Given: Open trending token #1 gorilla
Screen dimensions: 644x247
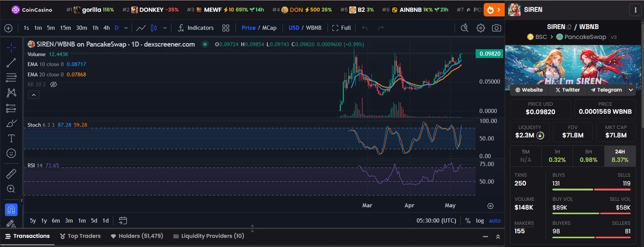Looking at the screenshot, I should [x=90, y=10].
